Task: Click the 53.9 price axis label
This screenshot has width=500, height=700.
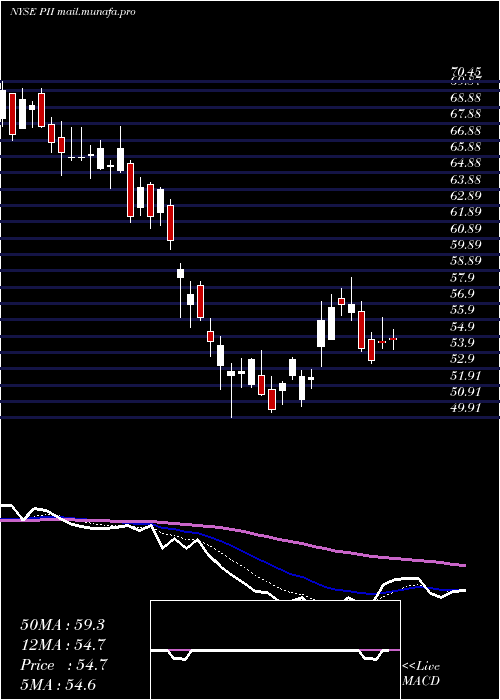Action: (462, 343)
